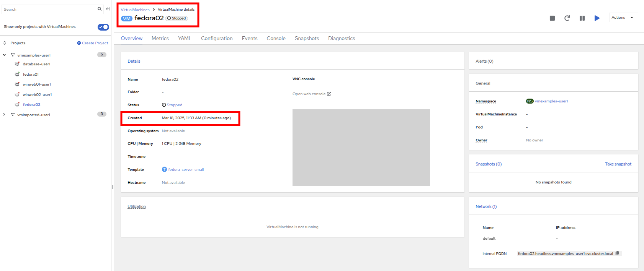
Task: Click the Restart VM circular arrow icon
Action: tap(567, 18)
